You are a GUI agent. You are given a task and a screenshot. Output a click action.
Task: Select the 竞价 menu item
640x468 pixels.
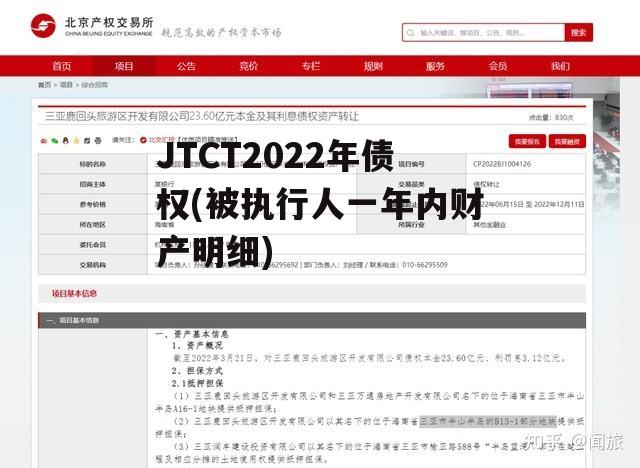click(x=248, y=66)
